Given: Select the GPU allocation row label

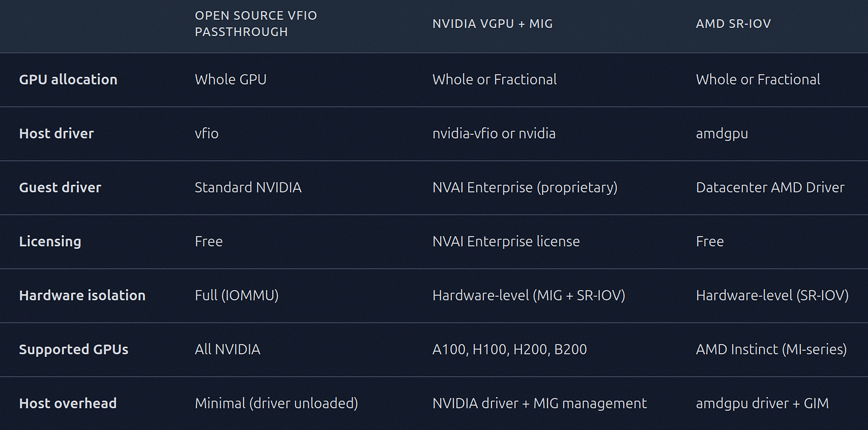Looking at the screenshot, I should click(x=68, y=79).
